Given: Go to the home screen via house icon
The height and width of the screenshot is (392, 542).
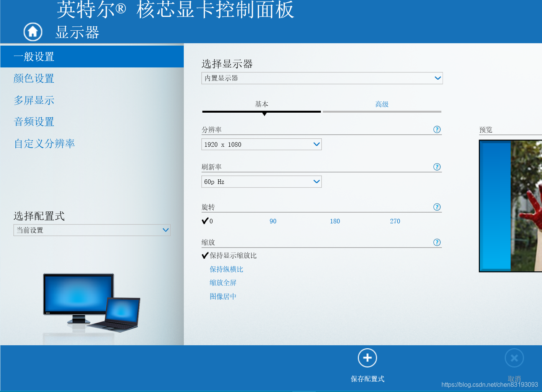Looking at the screenshot, I should 33,32.
